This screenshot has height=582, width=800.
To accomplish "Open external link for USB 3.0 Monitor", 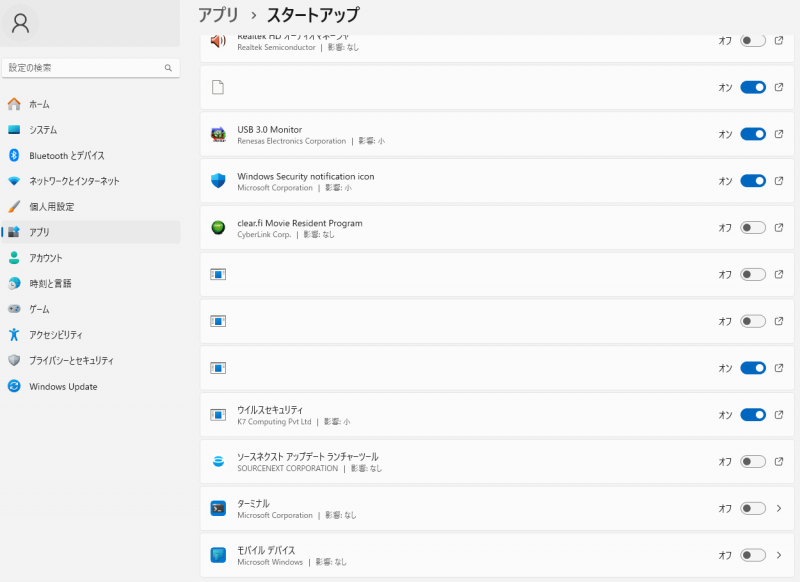I will point(779,134).
